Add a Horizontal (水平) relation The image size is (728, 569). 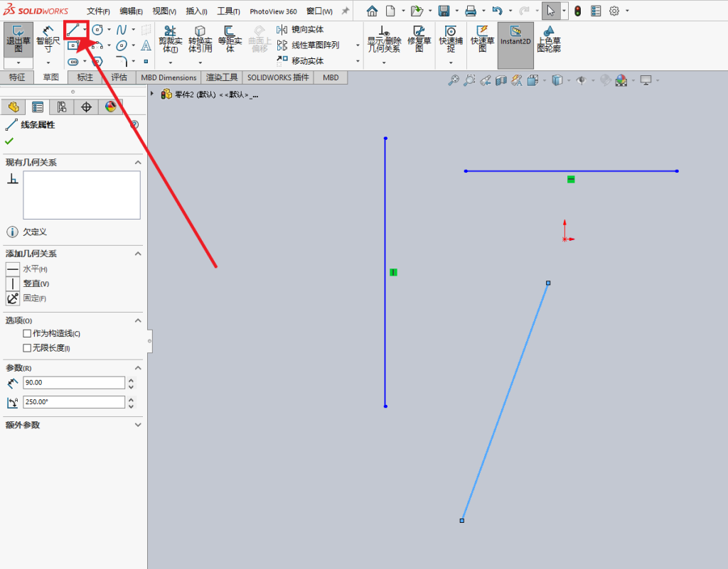[13, 269]
